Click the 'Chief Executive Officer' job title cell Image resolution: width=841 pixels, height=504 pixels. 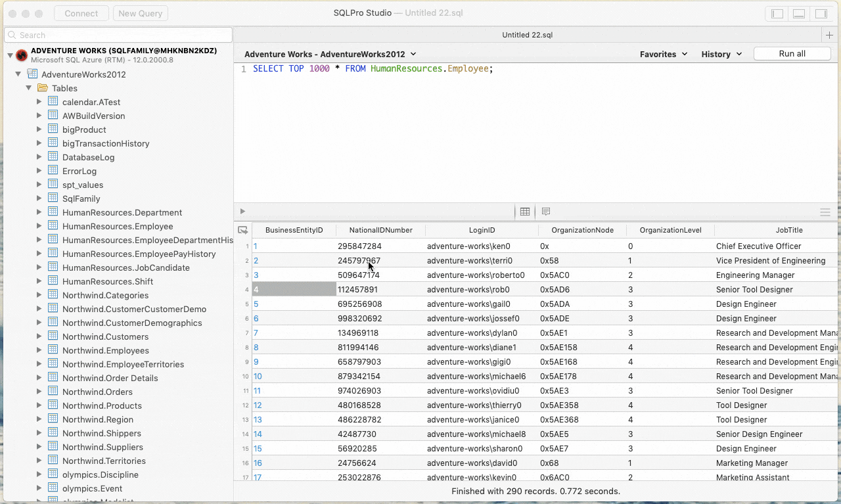point(759,246)
